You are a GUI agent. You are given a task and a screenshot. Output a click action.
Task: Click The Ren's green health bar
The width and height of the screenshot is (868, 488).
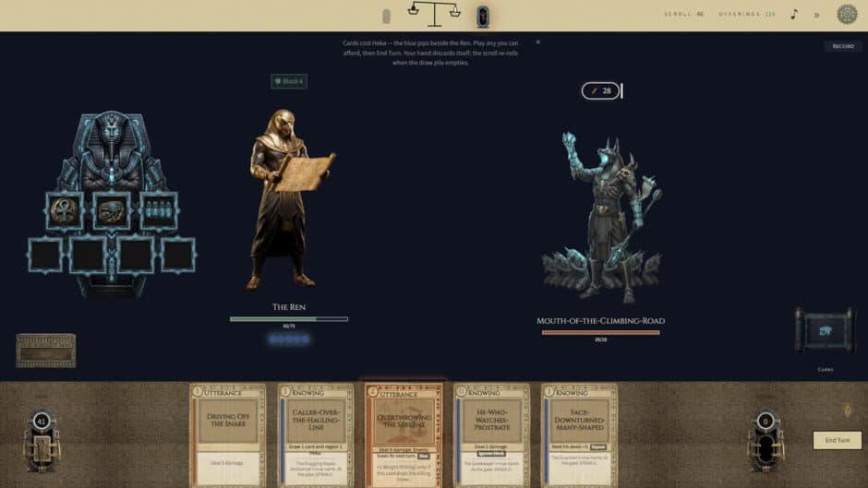pyautogui.click(x=289, y=319)
